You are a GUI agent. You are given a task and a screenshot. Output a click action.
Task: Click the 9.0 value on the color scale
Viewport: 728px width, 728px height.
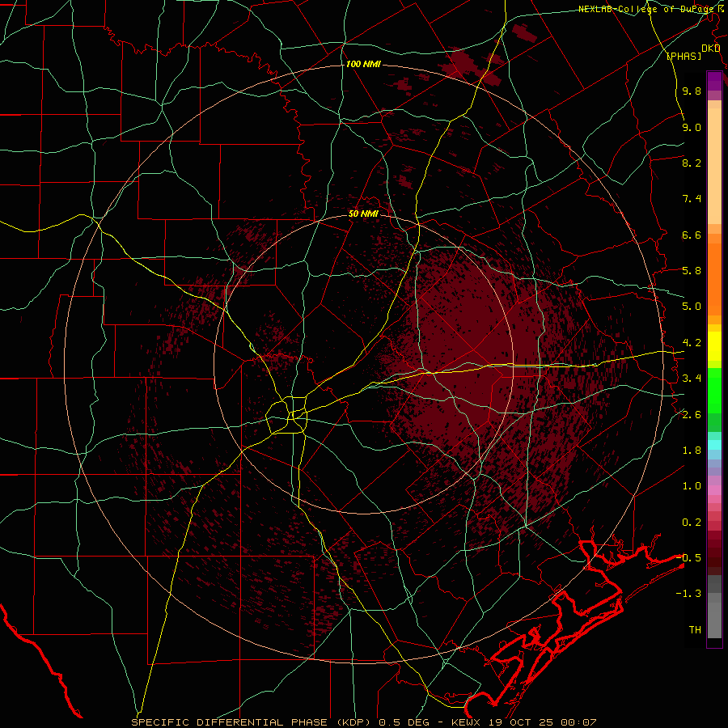click(692, 127)
